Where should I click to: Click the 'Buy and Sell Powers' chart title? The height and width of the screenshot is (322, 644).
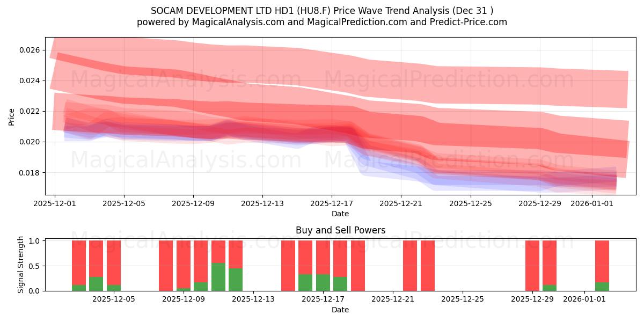tap(340, 230)
